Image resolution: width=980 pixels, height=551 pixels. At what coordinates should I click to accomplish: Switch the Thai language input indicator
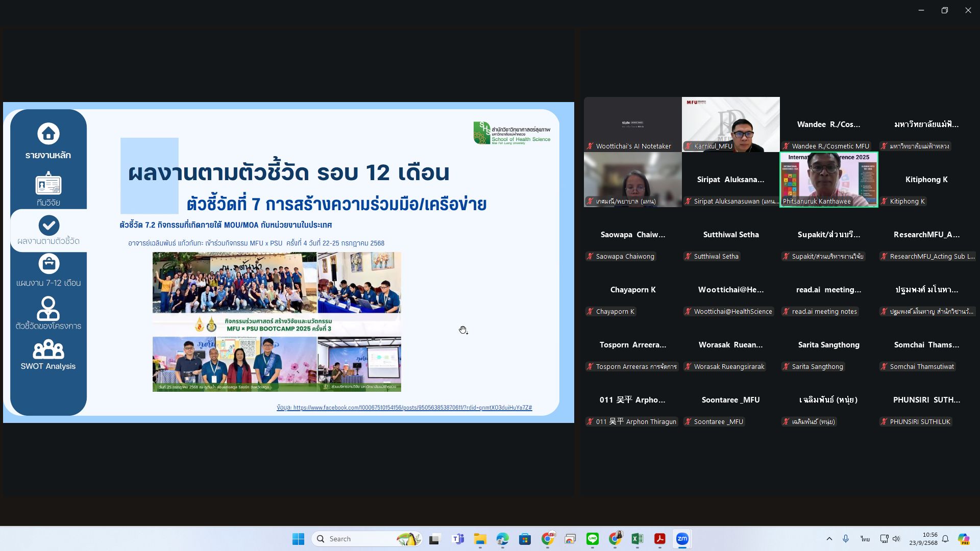coord(865,539)
